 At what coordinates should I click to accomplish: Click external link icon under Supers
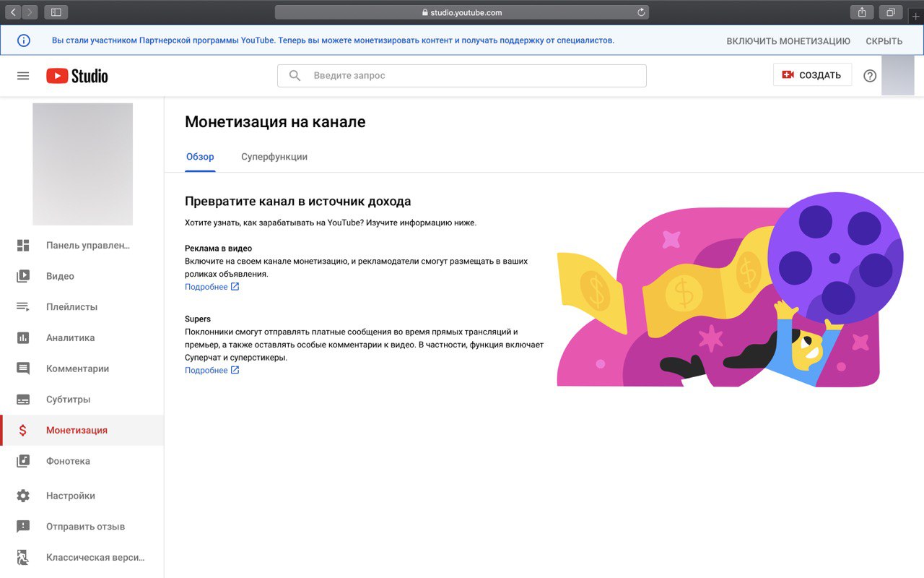coord(235,371)
